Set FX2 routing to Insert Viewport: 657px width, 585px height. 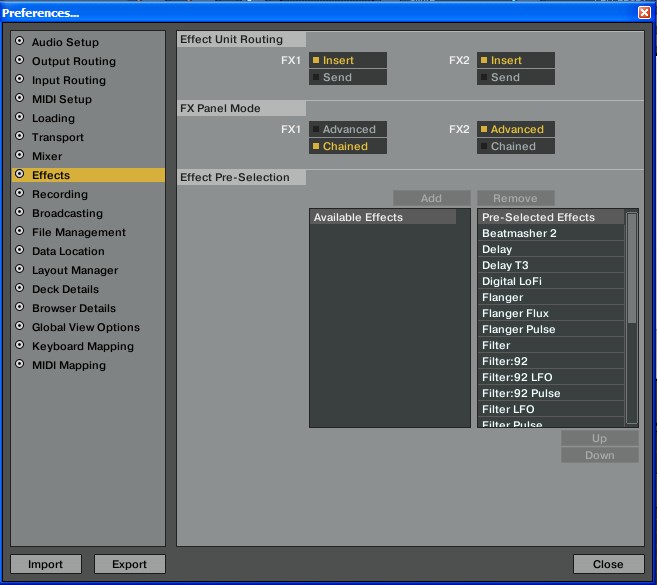tap(516, 60)
